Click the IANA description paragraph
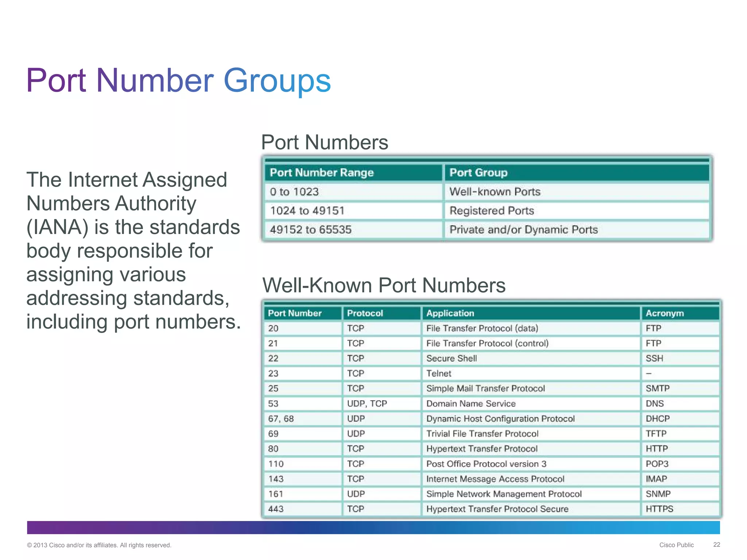This screenshot has width=747, height=560. [x=133, y=251]
